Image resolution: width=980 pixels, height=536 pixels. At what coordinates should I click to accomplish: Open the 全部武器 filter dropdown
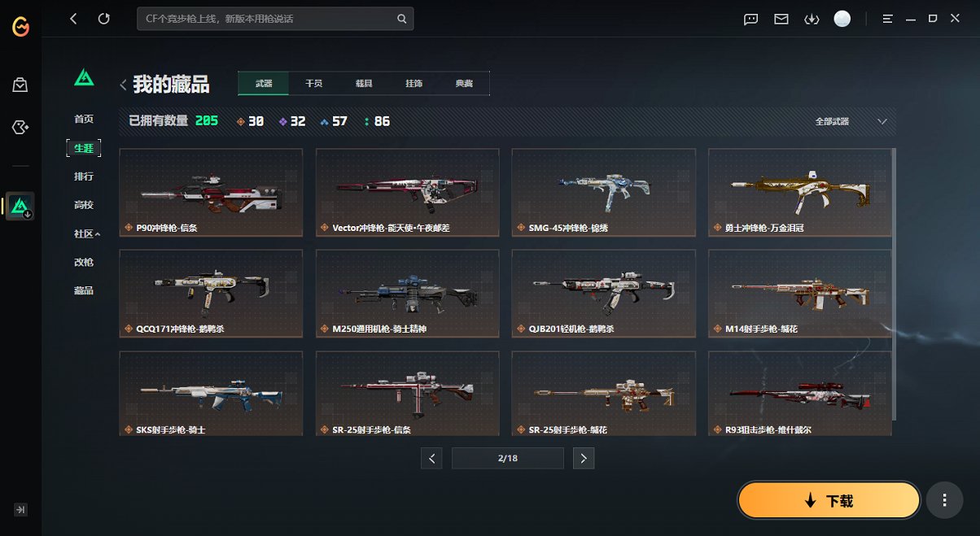pyautogui.click(x=851, y=121)
